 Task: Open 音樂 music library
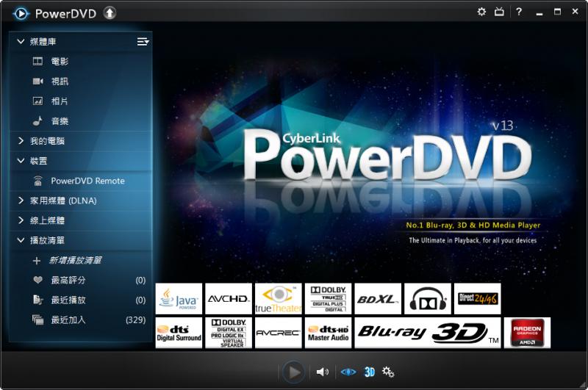81,121
